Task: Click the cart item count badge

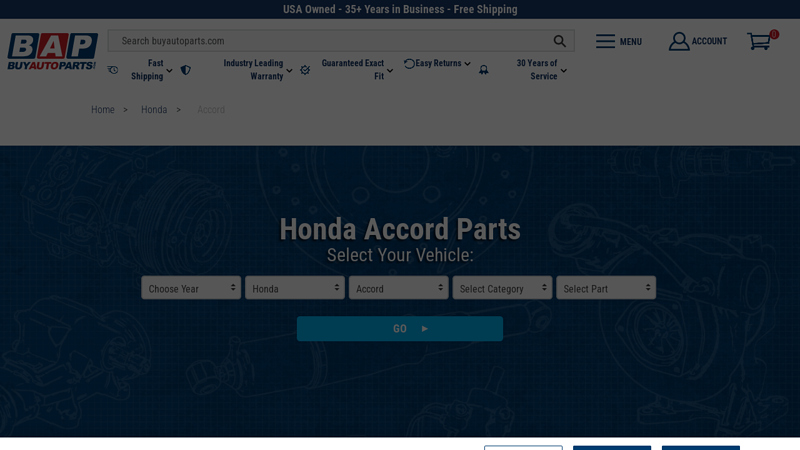Action: [x=774, y=34]
